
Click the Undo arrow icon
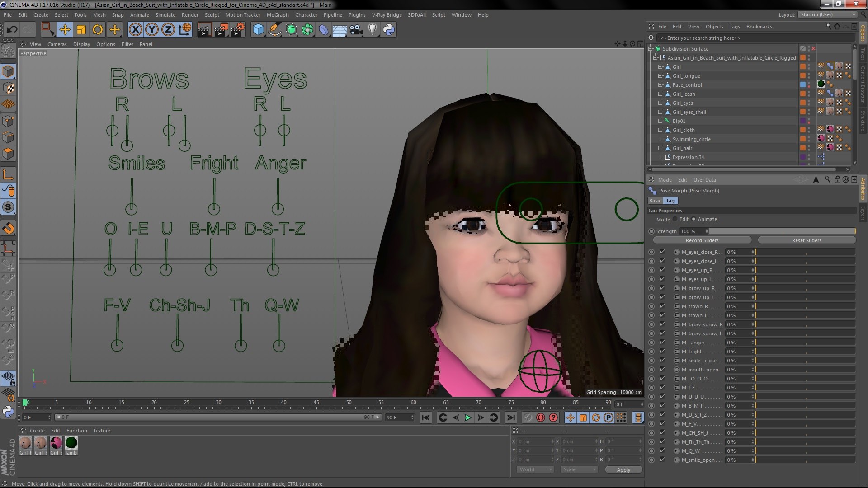[12, 30]
